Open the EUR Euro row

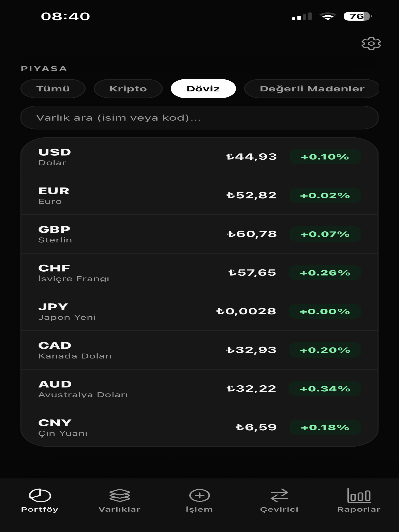(x=199, y=195)
